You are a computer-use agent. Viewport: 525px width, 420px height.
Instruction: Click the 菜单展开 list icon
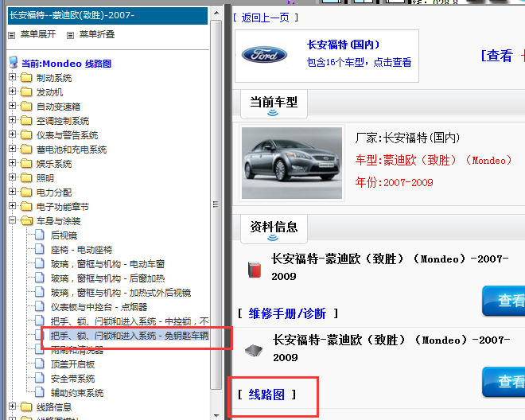12,35
